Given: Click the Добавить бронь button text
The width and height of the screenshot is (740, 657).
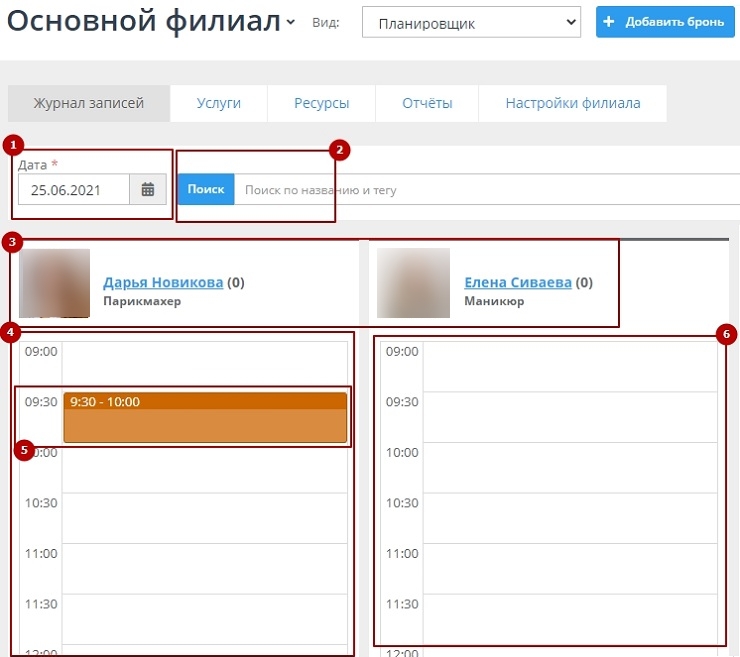Looking at the screenshot, I should coord(674,22).
